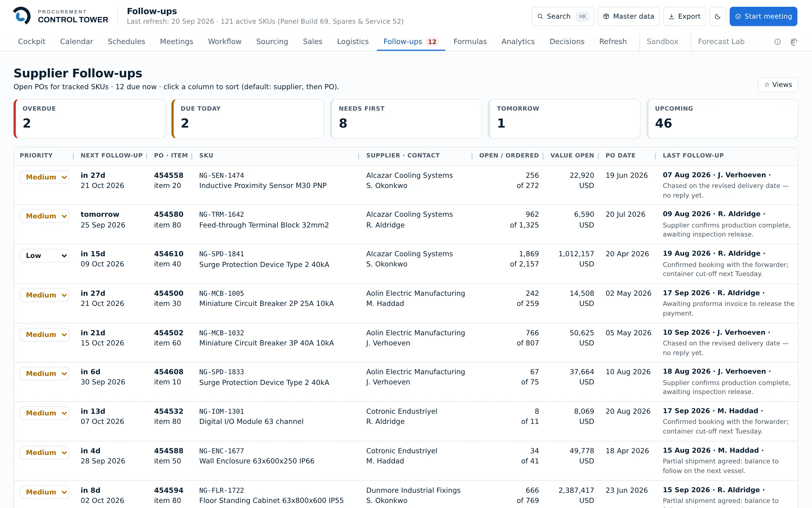Go to the Analytics tab
The height and width of the screenshot is (508, 812).
point(518,42)
